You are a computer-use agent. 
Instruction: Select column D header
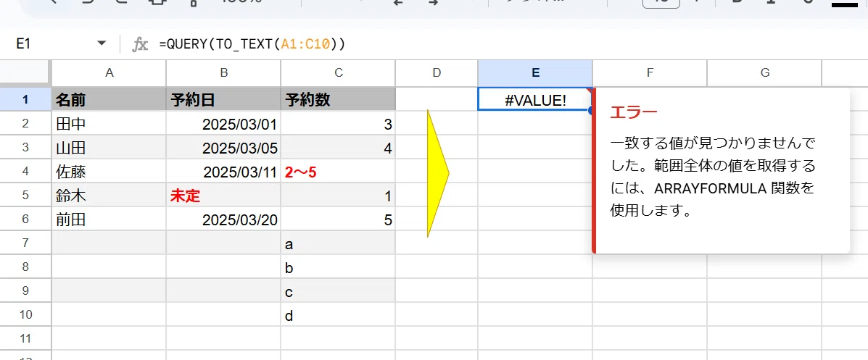pyautogui.click(x=437, y=72)
